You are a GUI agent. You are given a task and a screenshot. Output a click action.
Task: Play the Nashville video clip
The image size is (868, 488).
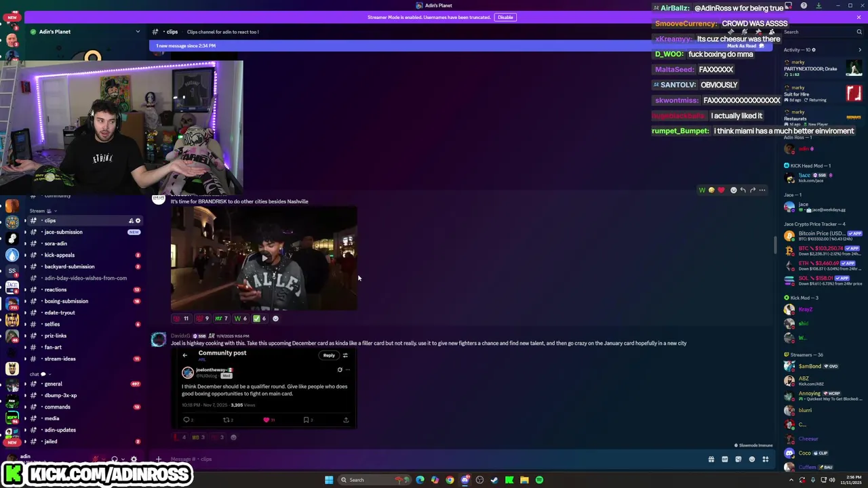[264, 258]
